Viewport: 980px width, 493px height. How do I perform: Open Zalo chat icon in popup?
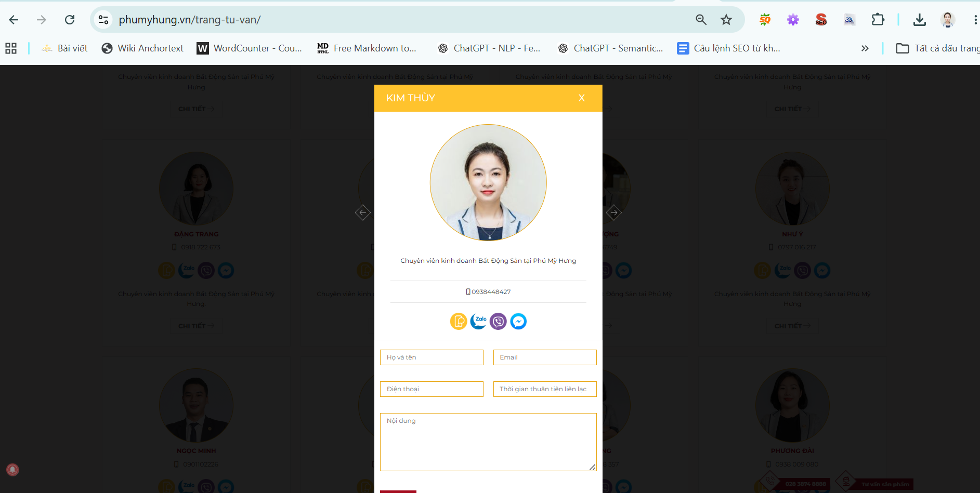point(478,322)
